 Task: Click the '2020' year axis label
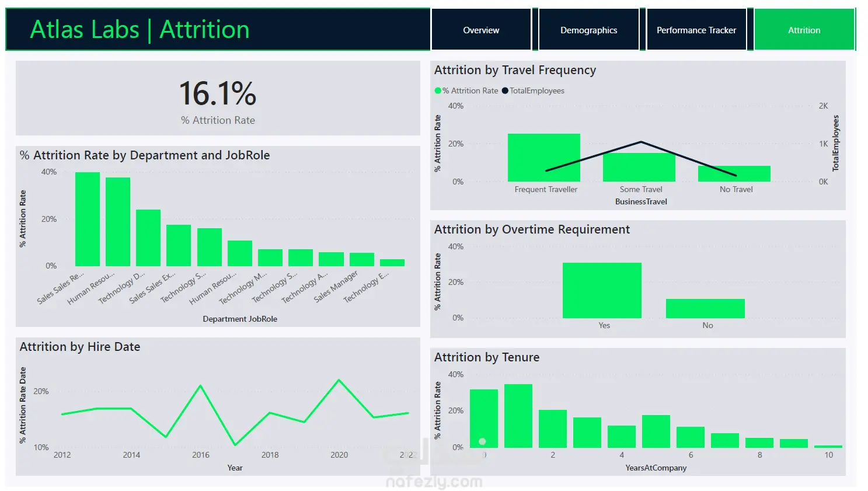click(x=339, y=455)
